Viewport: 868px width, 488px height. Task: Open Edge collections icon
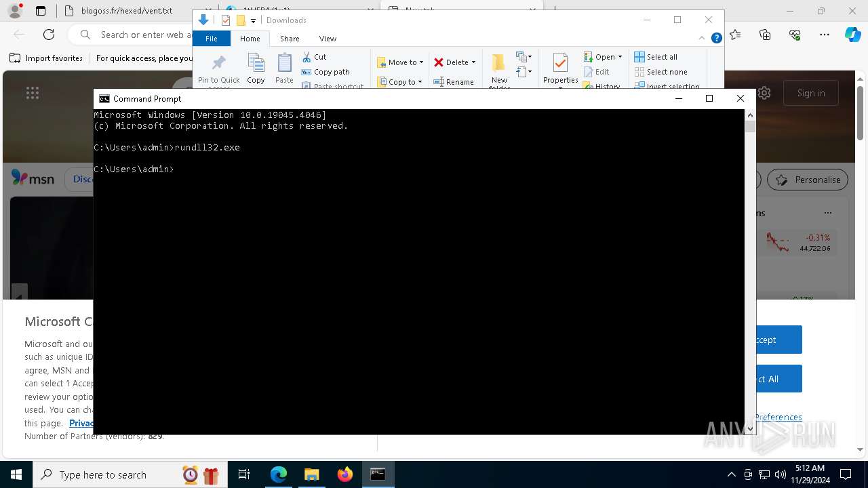pyautogui.click(x=765, y=35)
